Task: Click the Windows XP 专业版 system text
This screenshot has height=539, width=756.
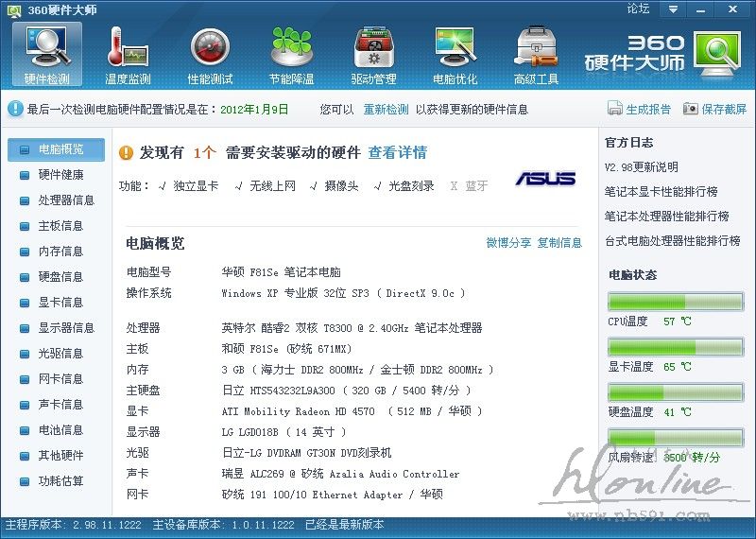Action: 343,293
